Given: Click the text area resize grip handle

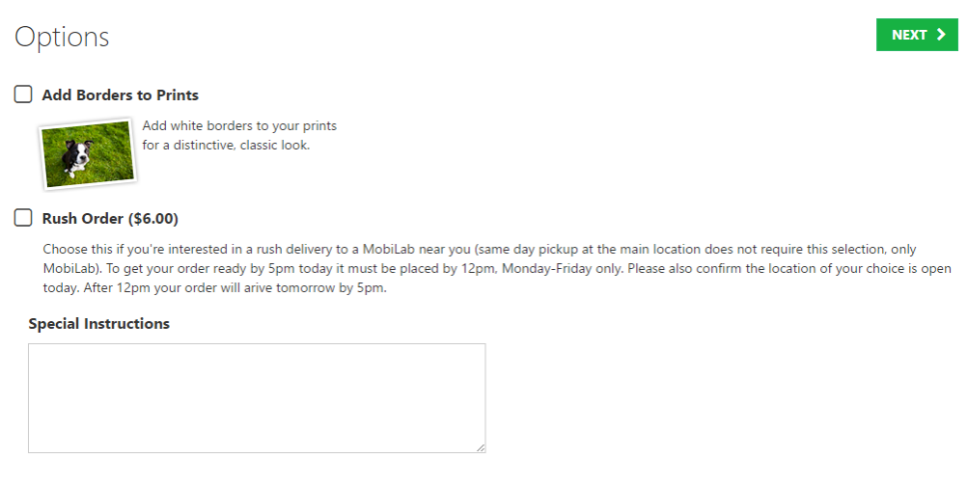Looking at the screenshot, I should point(480,447).
